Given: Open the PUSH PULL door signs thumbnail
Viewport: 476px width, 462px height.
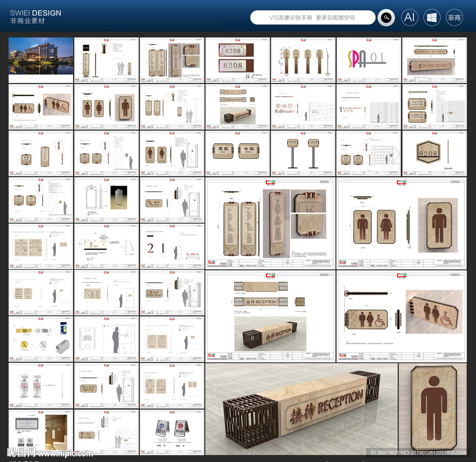Looking at the screenshot, I should pos(41,386).
